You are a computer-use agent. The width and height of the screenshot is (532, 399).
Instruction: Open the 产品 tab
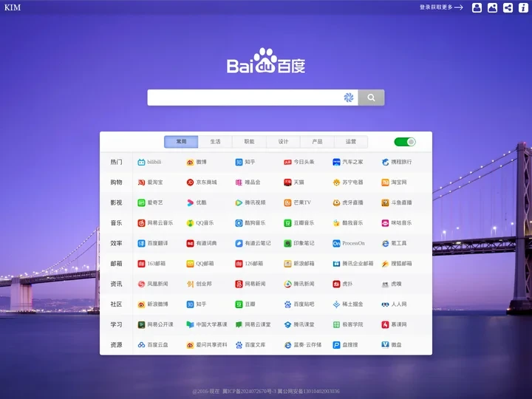(x=317, y=142)
